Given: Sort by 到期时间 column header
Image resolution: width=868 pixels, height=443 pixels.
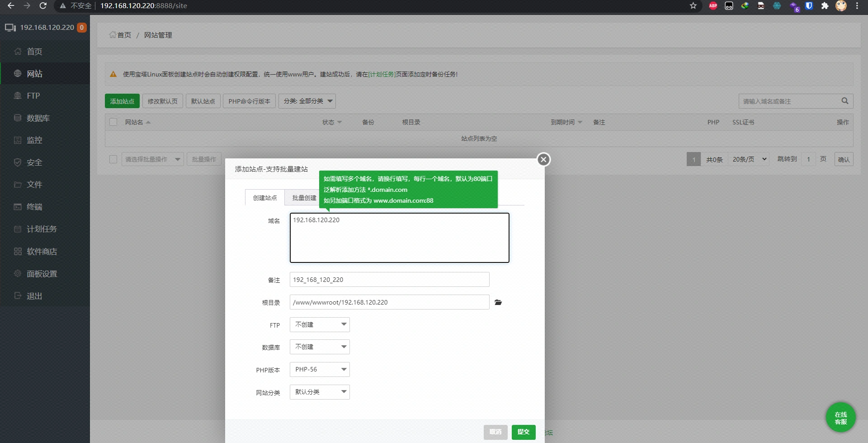Looking at the screenshot, I should 566,122.
